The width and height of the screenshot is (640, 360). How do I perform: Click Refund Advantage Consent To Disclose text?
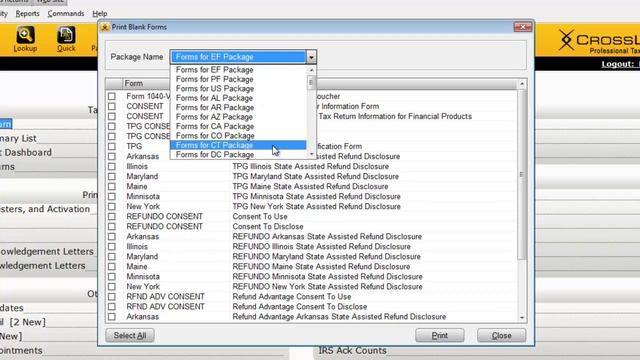coord(300,307)
